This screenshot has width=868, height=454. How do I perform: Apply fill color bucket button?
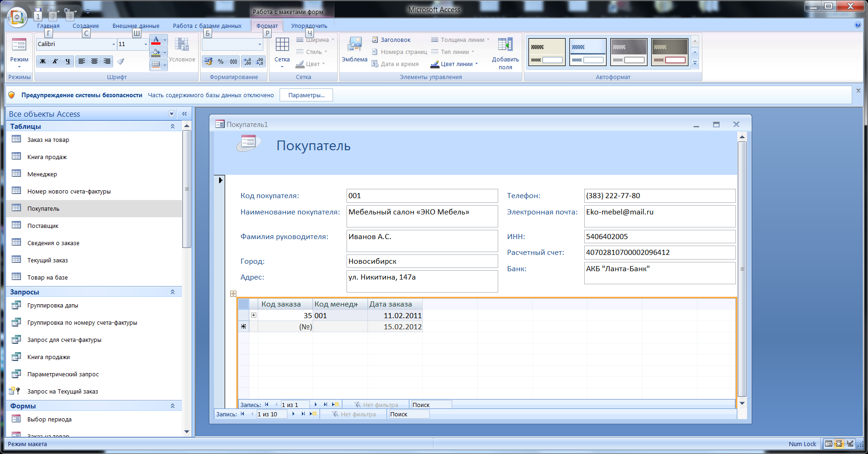click(156, 53)
